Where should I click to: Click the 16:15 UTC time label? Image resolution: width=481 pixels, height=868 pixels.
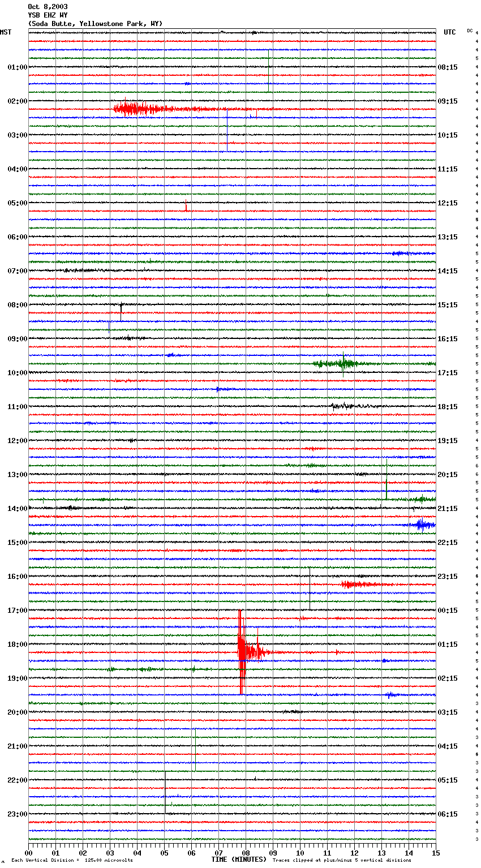click(x=448, y=339)
